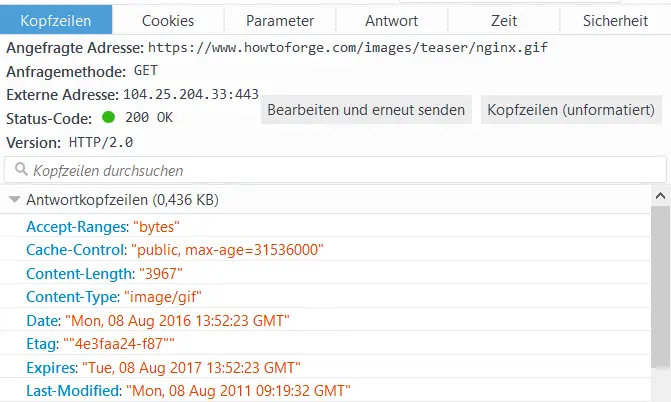Click Bearbeiten und erneut senden button
This screenshot has height=402, width=671.
[x=366, y=110]
